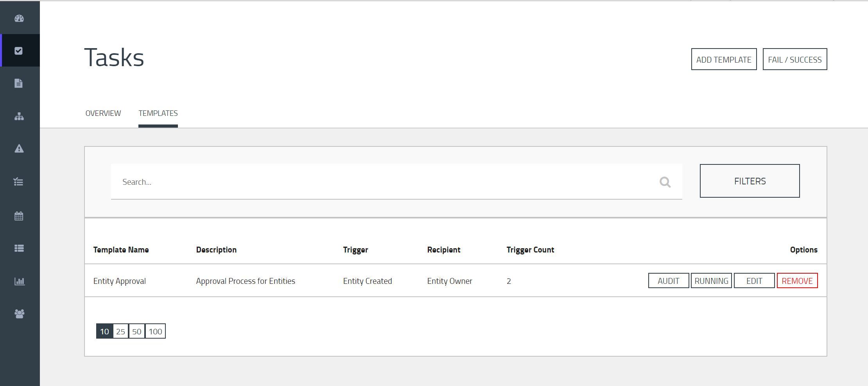
Task: Open the warning triangle icon in sidebar
Action: (x=19, y=149)
